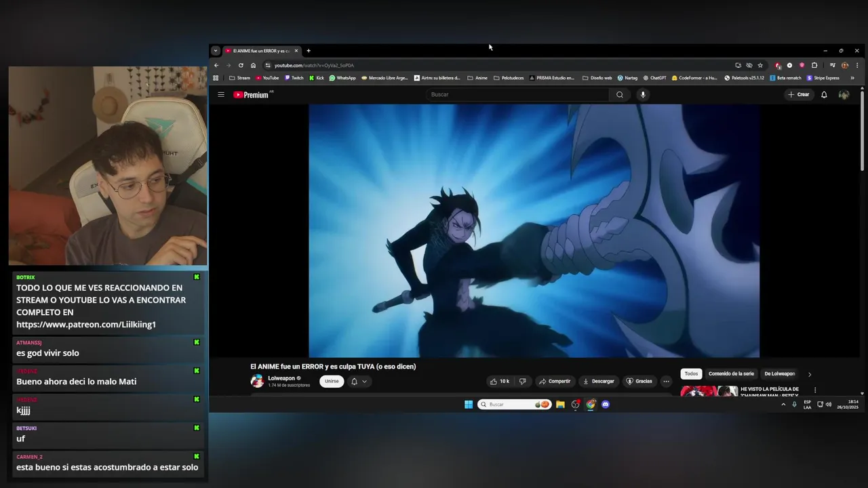Click in the YouTube Buscar search field

[518, 95]
